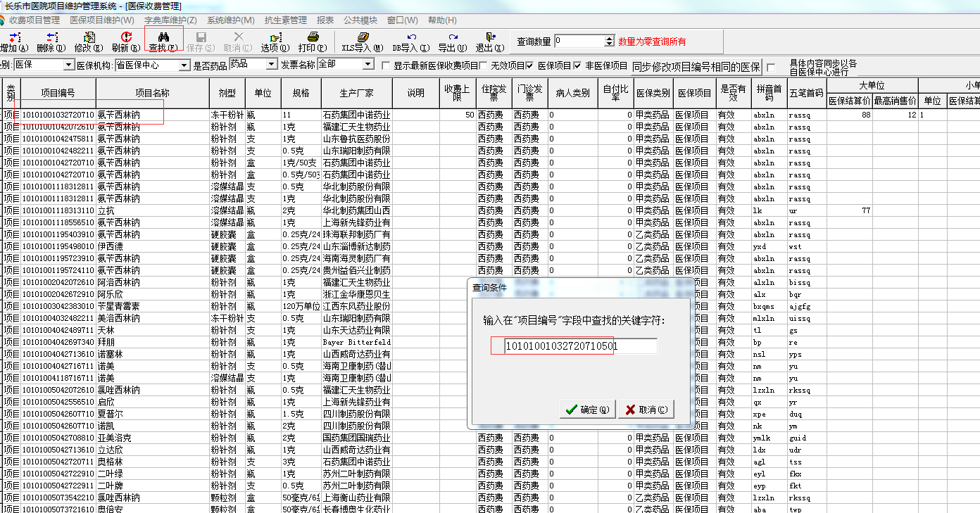Decrease 查询数量 with the down arrow

point(609,44)
